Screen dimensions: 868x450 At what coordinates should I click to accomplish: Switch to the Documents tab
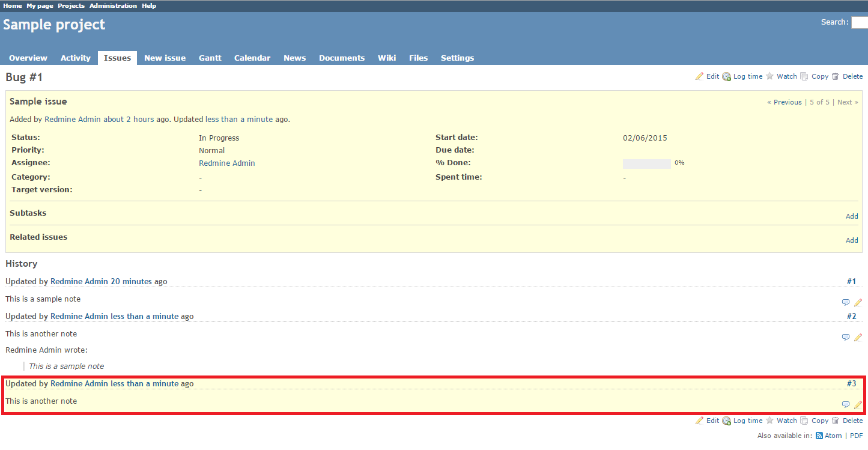pos(342,58)
